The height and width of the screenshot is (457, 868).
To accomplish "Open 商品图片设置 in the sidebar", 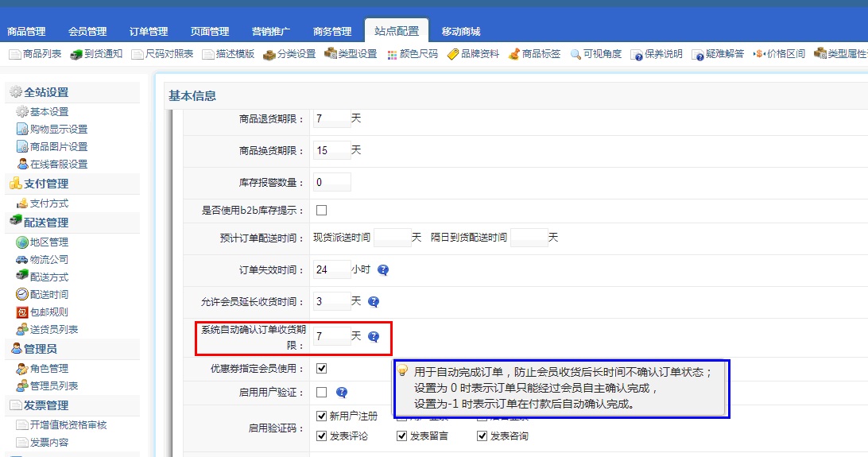I will point(52,146).
